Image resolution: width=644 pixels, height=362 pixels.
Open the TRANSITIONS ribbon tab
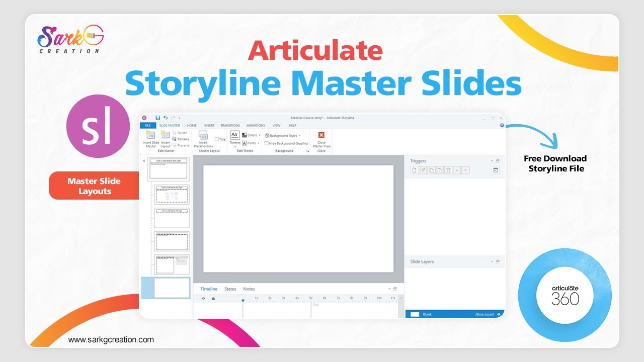click(230, 125)
